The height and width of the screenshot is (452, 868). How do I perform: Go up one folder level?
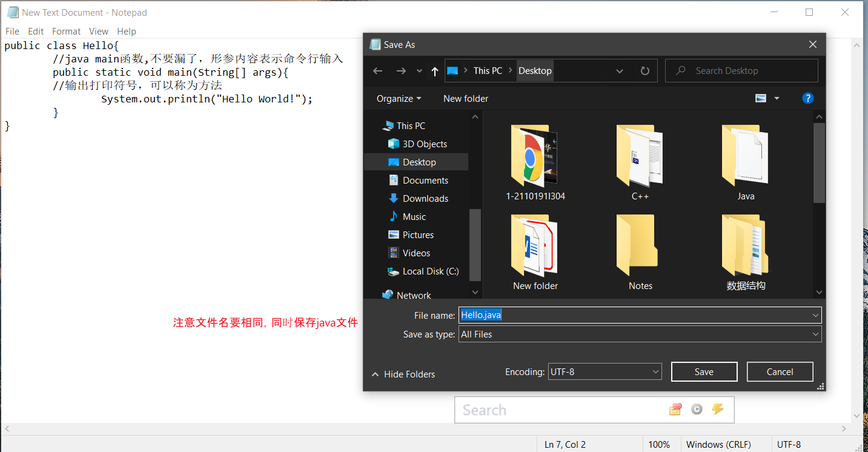(434, 70)
